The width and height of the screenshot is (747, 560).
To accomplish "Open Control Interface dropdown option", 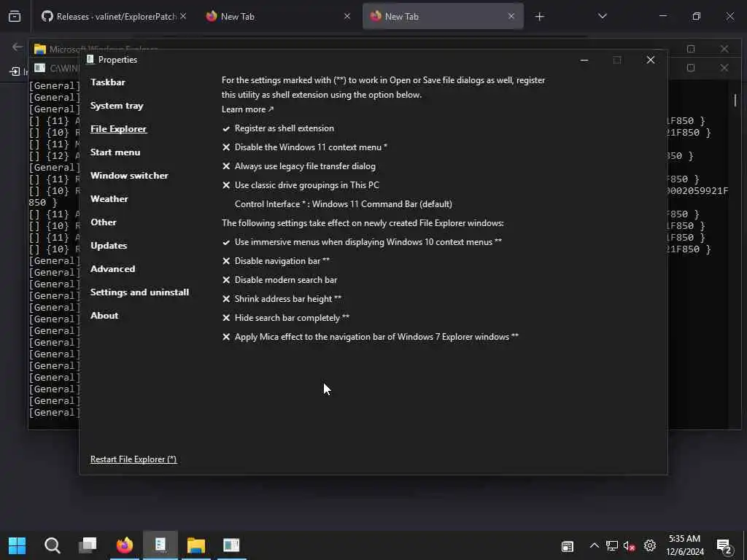I will [x=344, y=204].
